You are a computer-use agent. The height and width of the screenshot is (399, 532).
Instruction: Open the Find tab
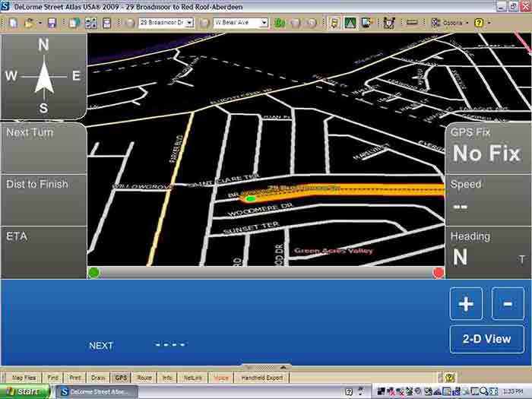tap(52, 377)
